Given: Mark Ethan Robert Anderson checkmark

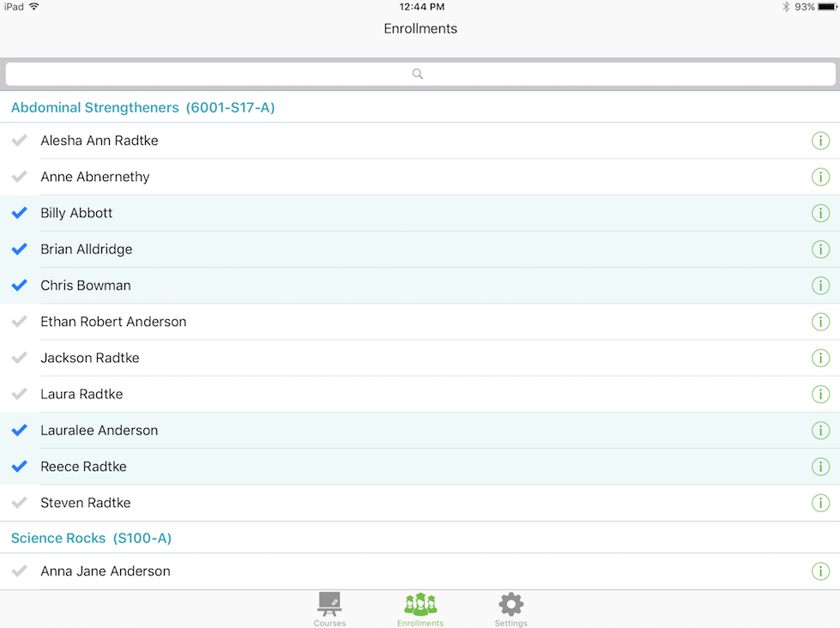Looking at the screenshot, I should 19,322.
